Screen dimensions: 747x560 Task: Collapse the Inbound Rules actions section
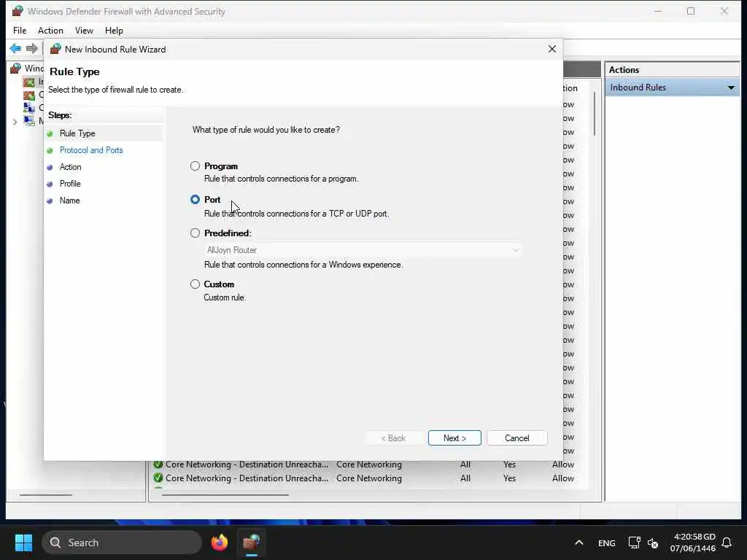tap(731, 87)
